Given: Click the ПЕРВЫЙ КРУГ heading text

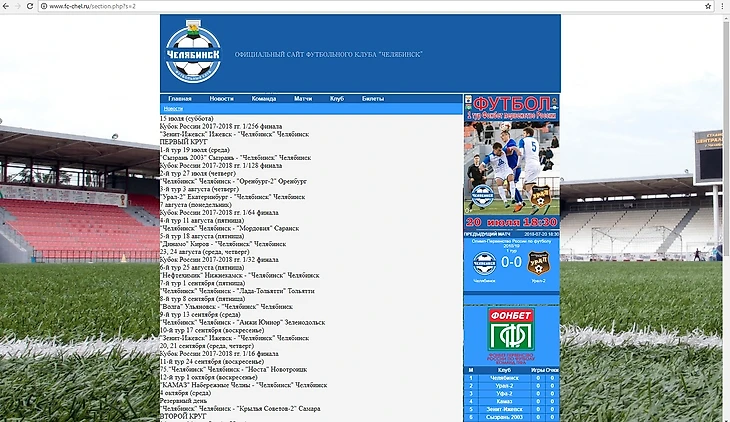Looking at the screenshot, I should (x=184, y=142).
